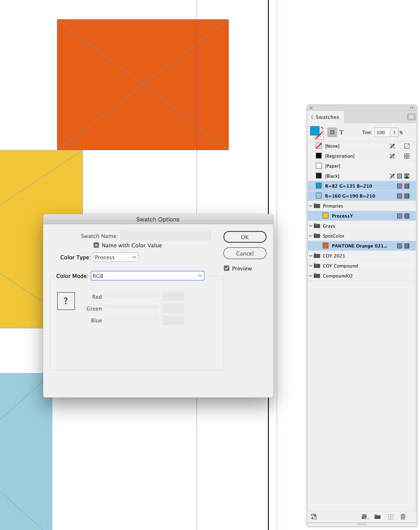
Task: Click the question mark color preview box
Action: pos(66,301)
